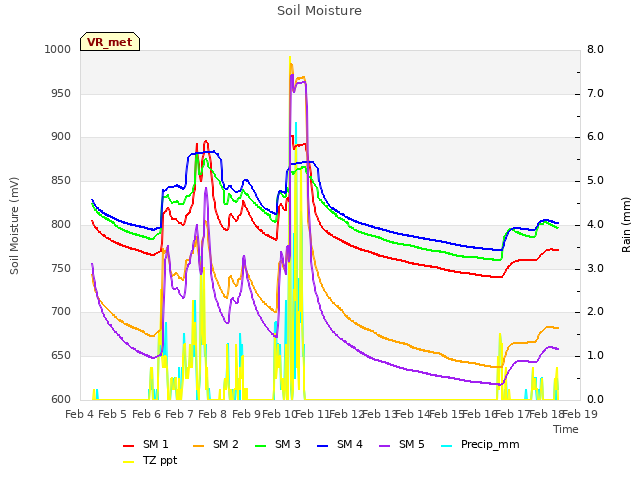
Task: Select the SM 3 legend entry
Action: [278, 444]
